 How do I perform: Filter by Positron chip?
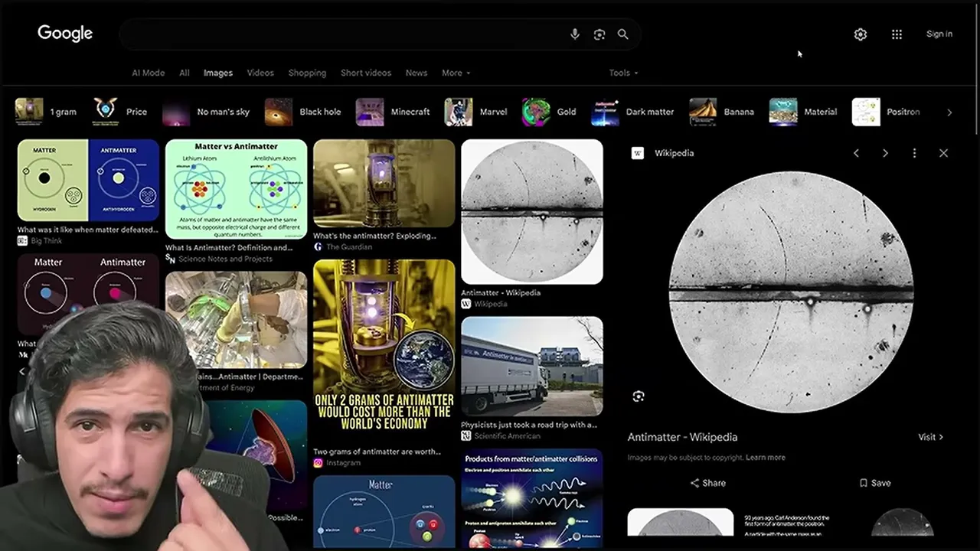(x=887, y=112)
